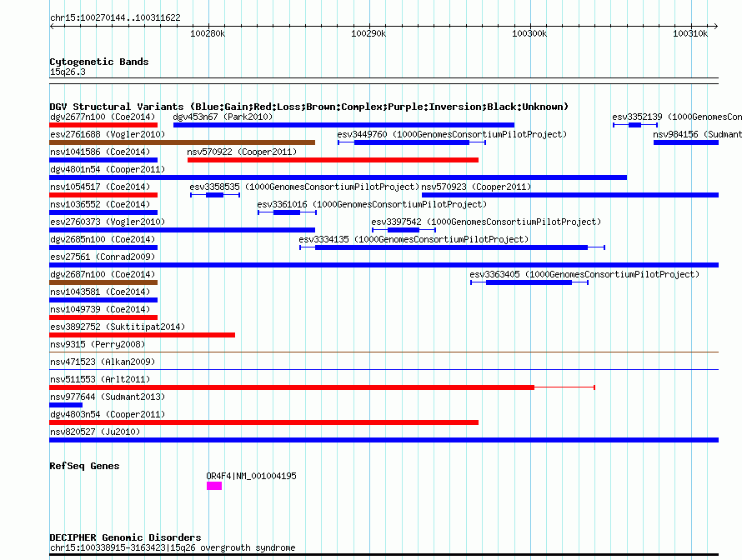Click the brown esv2761688 complex variant bar
The width and height of the screenshot is (742, 560).
coord(183,142)
